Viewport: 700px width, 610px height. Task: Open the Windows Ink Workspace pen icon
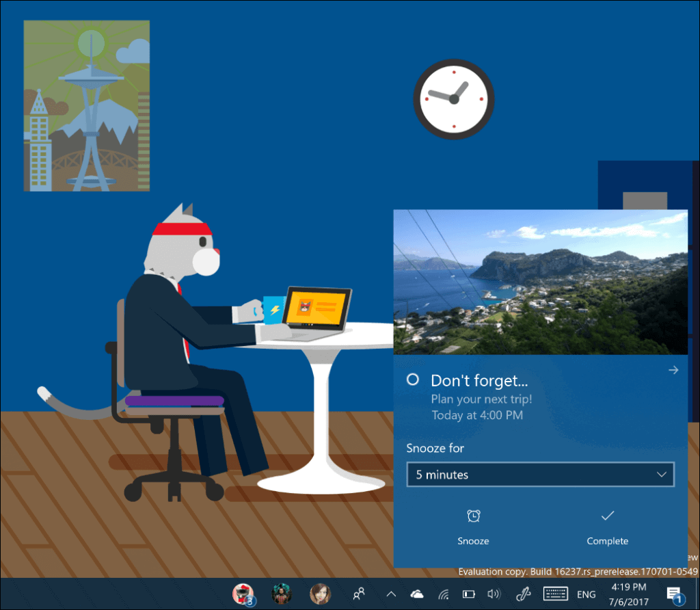pos(523,594)
